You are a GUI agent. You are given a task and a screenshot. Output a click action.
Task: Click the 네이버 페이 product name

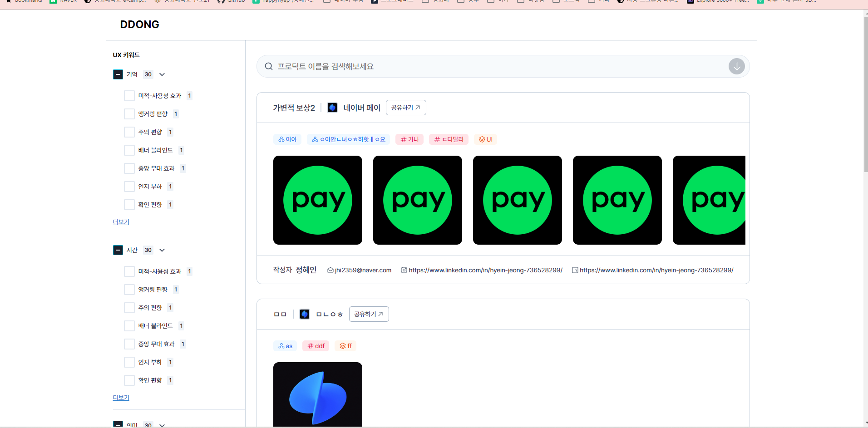[362, 108]
